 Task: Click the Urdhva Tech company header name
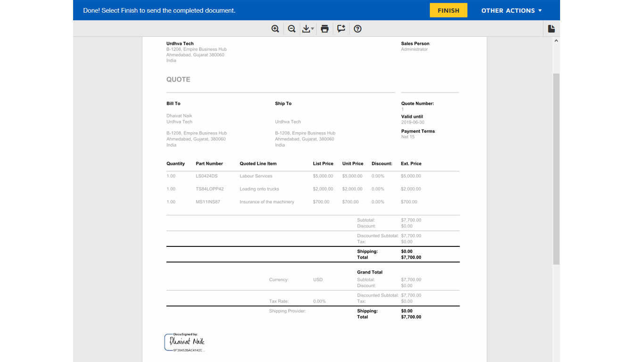[180, 43]
